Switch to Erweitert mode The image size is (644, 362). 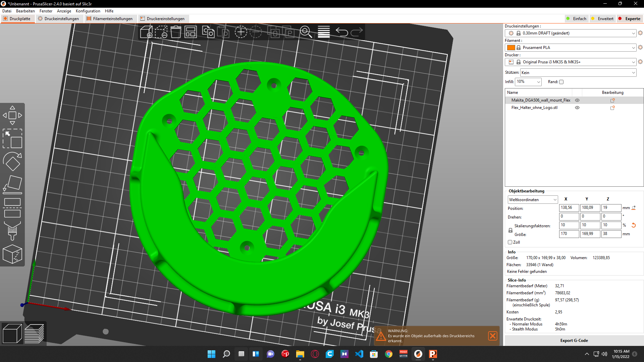pos(602,19)
